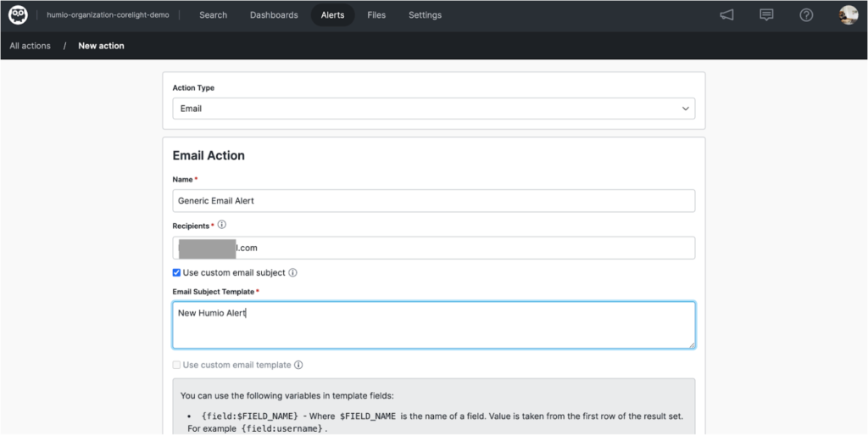Click the Name input field
Image resolution: width=868 pixels, height=436 pixels.
[433, 200]
